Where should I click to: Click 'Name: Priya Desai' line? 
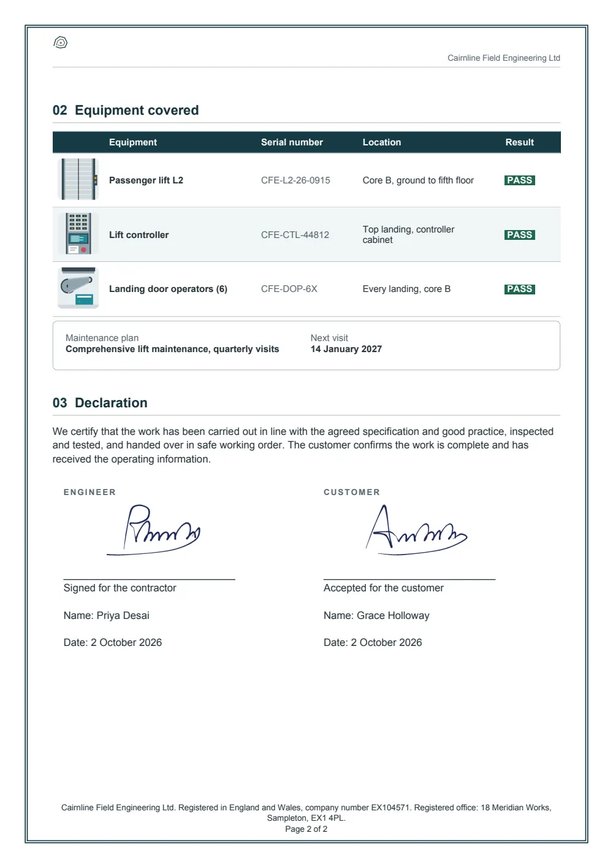(x=107, y=615)
